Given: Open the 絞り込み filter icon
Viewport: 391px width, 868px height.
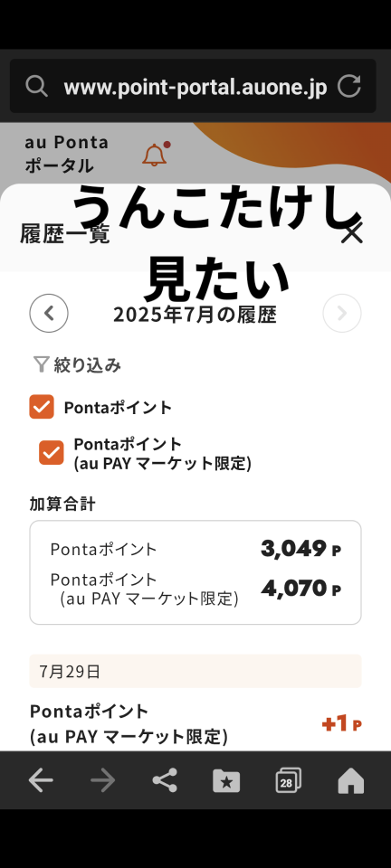Looking at the screenshot, I should coord(41,364).
